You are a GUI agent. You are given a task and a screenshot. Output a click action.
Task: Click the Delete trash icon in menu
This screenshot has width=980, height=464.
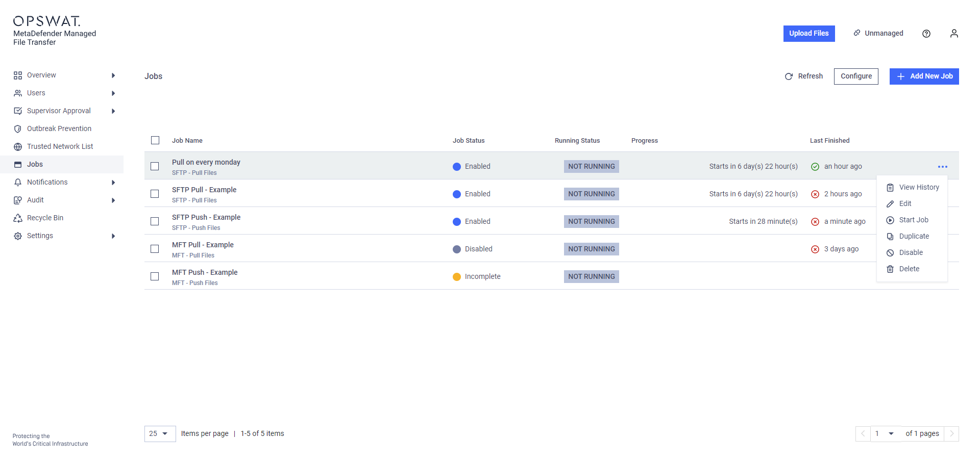point(890,269)
